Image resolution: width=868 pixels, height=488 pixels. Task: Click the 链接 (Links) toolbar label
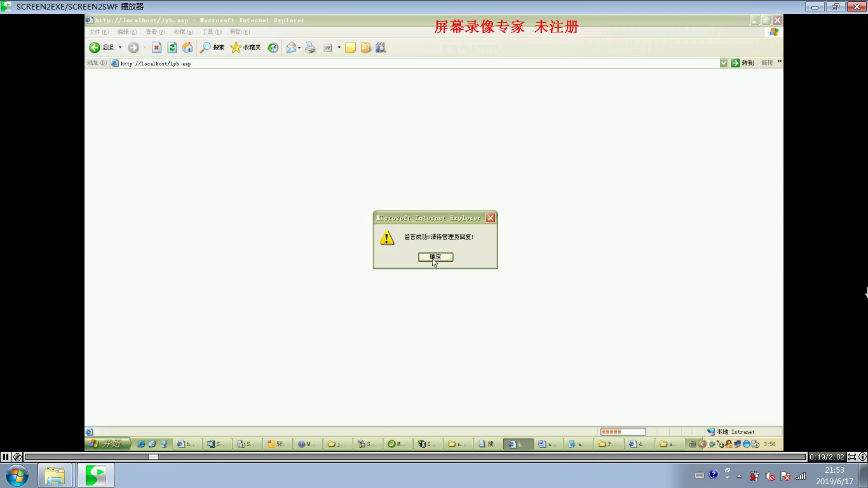pyautogui.click(x=767, y=63)
